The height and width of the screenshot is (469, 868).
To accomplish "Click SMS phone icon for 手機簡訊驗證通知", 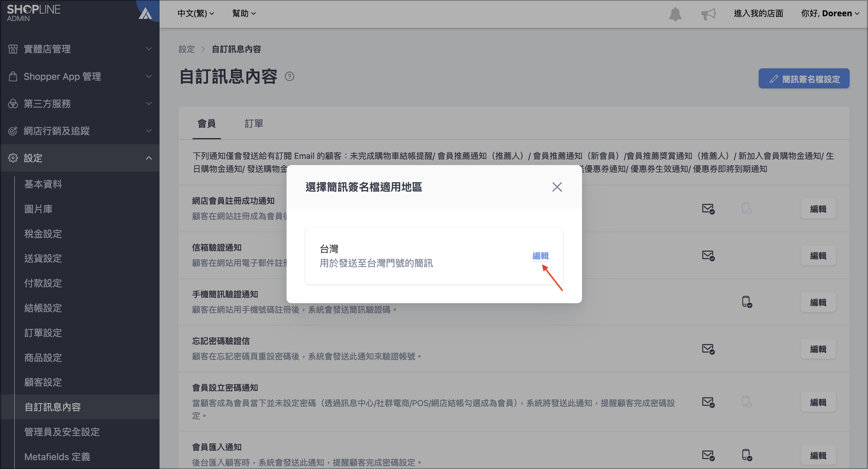I will pos(747,302).
